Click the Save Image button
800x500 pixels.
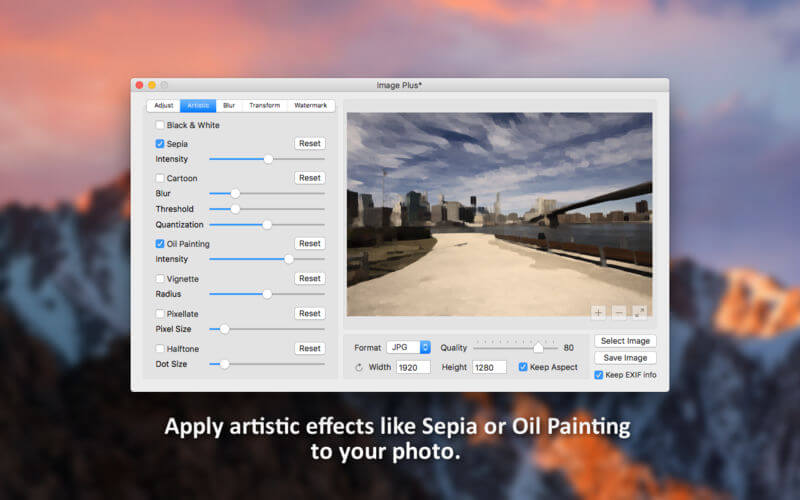point(625,358)
